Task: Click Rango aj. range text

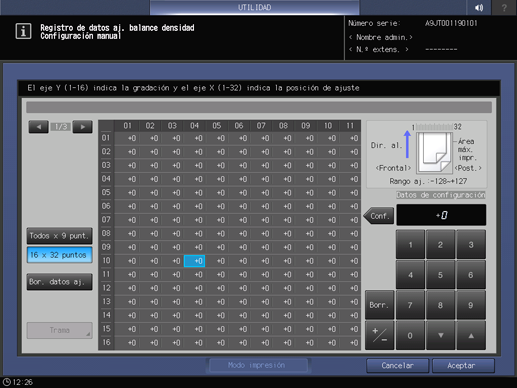Action: [x=428, y=181]
